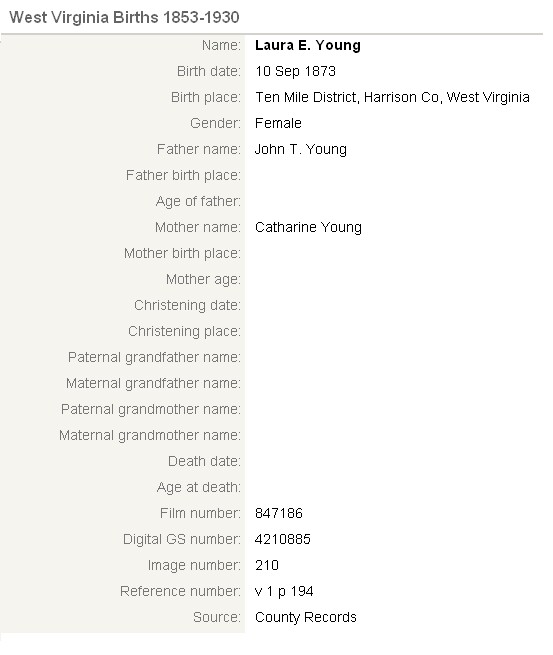The image size is (553, 655).
Task: Click the Christening place label
Action: pyautogui.click(x=185, y=331)
